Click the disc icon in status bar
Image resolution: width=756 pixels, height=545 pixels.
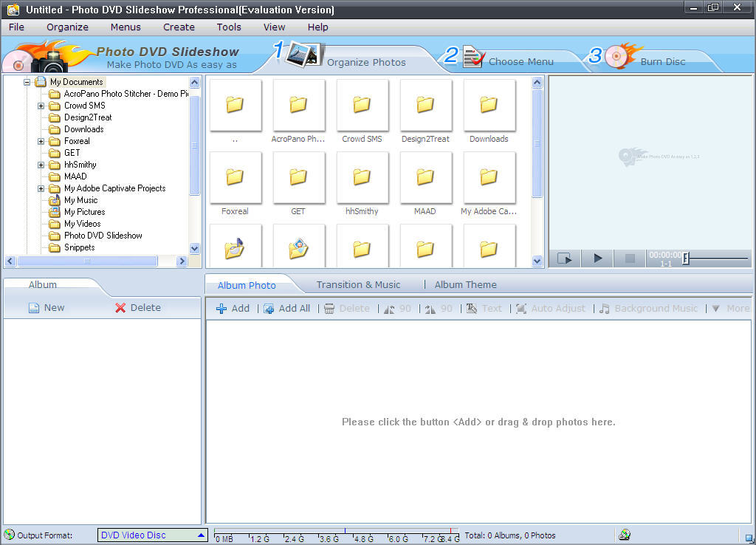[x=625, y=535]
